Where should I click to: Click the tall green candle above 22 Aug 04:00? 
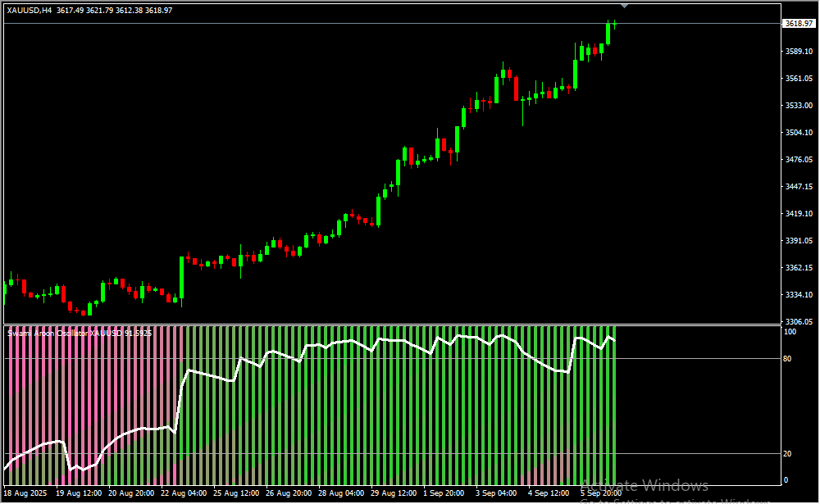tap(181, 277)
